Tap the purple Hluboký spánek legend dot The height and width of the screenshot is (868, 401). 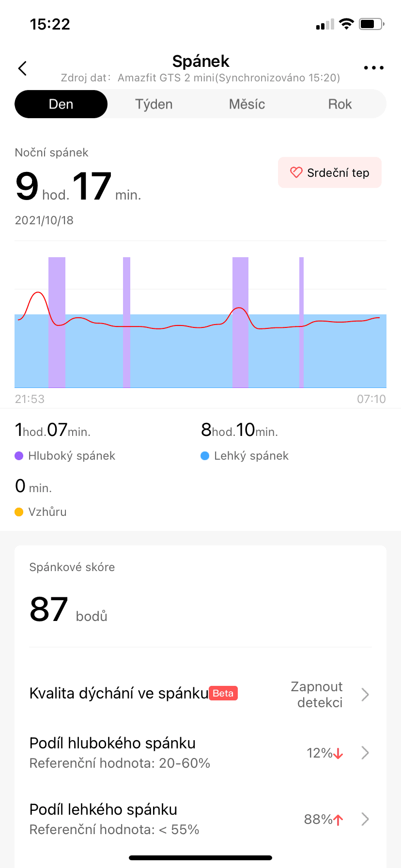(x=19, y=456)
